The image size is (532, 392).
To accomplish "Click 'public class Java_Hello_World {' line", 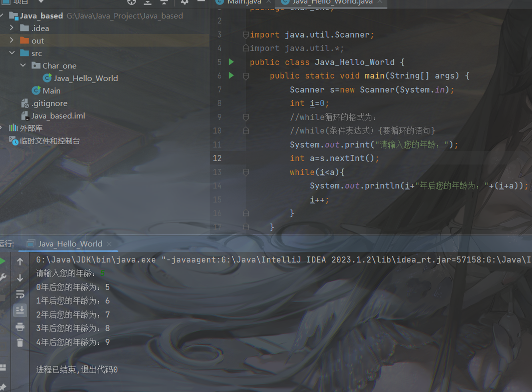I will pyautogui.click(x=327, y=62).
